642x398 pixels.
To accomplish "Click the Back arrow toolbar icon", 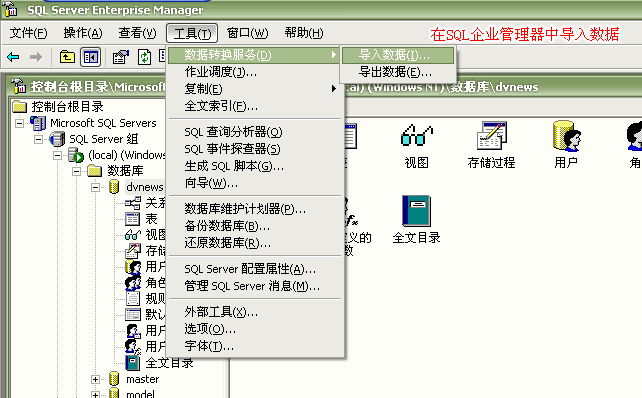I will [x=13, y=57].
